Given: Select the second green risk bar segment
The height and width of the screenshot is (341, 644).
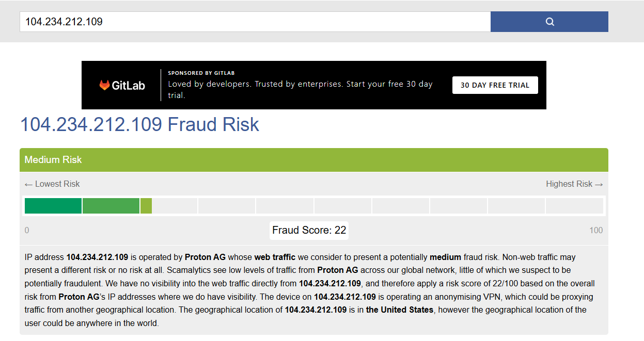Looking at the screenshot, I should [x=111, y=206].
